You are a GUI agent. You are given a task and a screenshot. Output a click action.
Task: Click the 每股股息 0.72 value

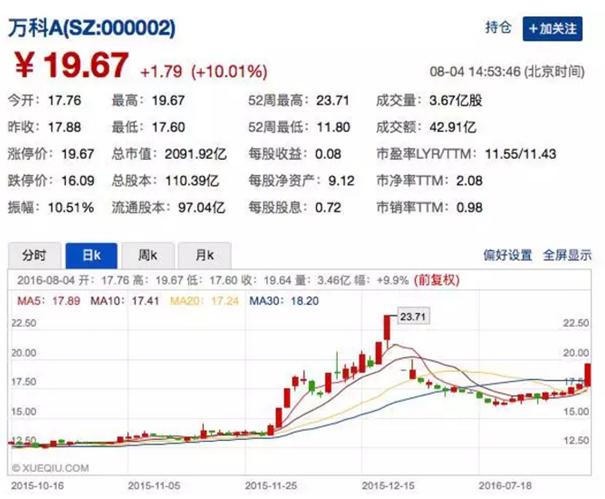(328, 208)
